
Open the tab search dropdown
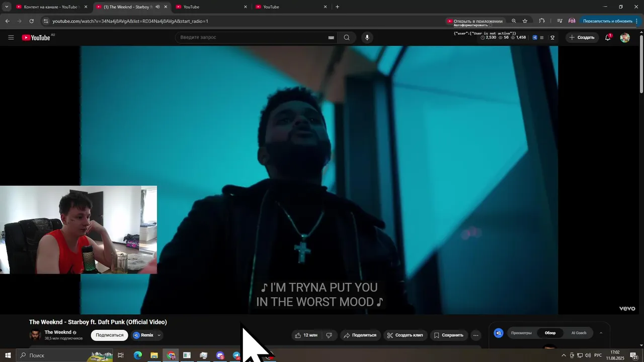click(7, 7)
